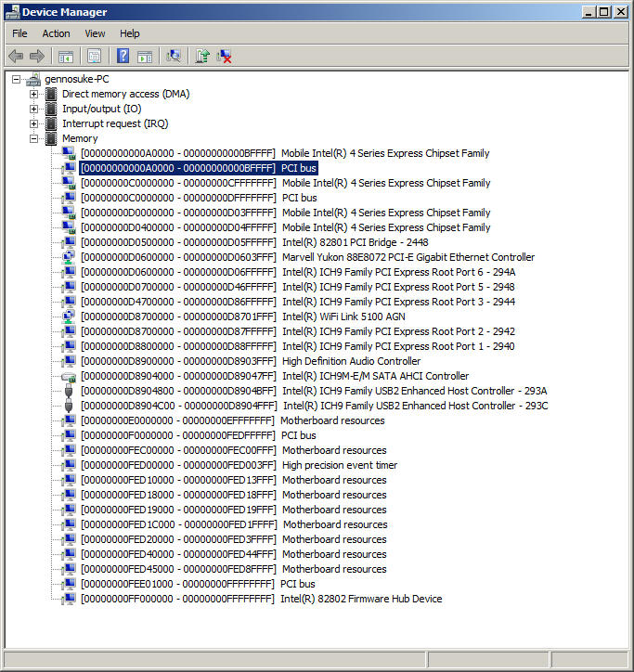The image size is (634, 672).
Task: Click the Show/Hide Action Pane icon
Action: click(x=145, y=57)
